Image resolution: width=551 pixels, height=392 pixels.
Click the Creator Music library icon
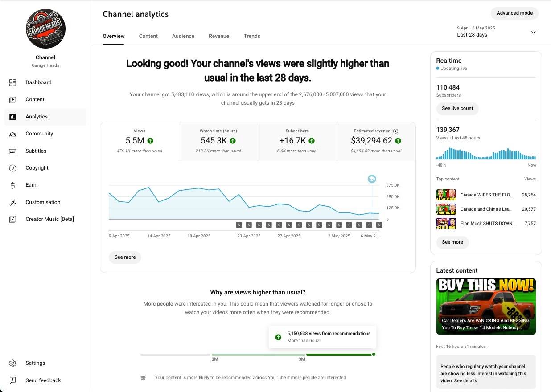click(12, 219)
